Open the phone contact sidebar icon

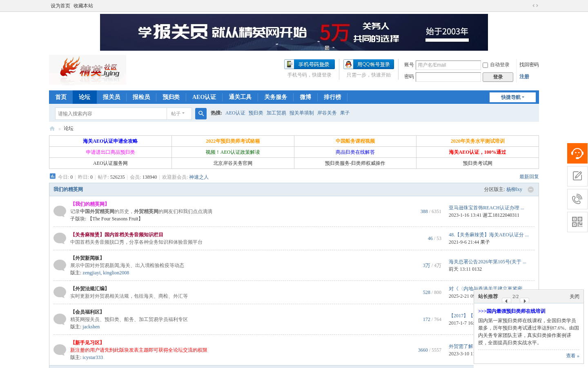point(577,199)
